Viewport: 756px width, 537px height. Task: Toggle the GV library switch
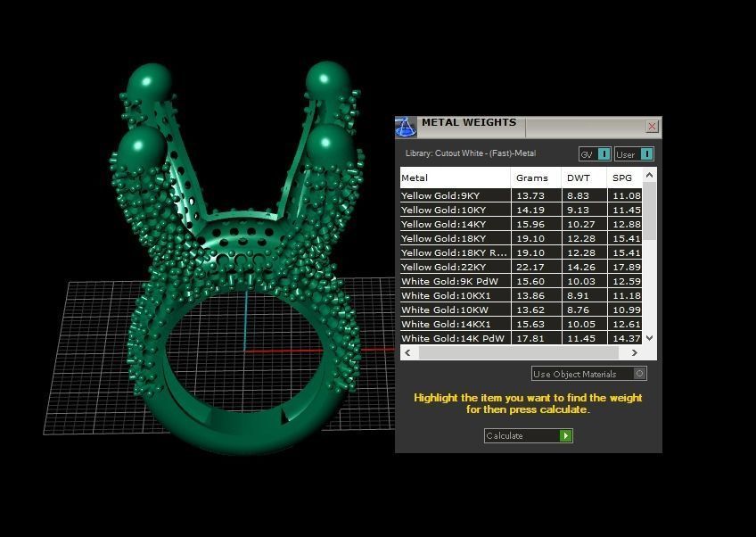[595, 154]
